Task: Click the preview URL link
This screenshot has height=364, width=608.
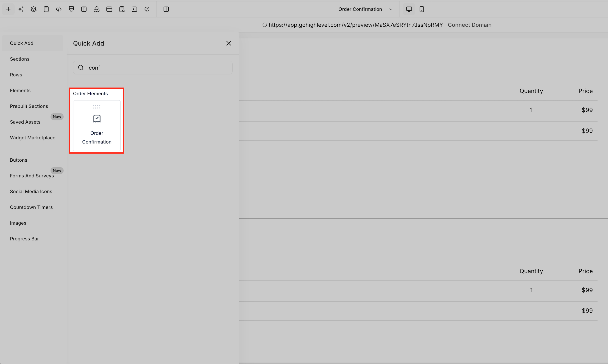Action: pyautogui.click(x=355, y=25)
